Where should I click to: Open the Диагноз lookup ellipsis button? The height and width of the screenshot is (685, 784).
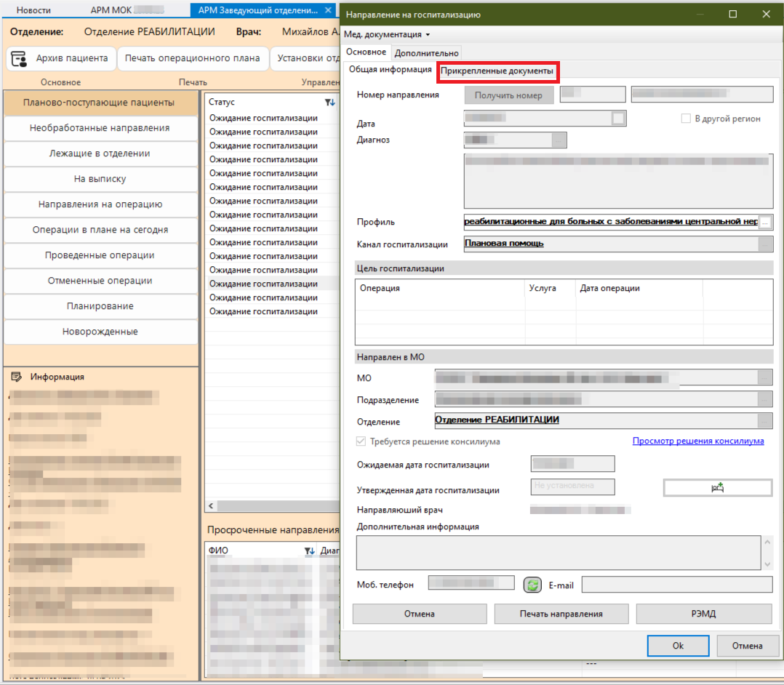[x=559, y=140]
